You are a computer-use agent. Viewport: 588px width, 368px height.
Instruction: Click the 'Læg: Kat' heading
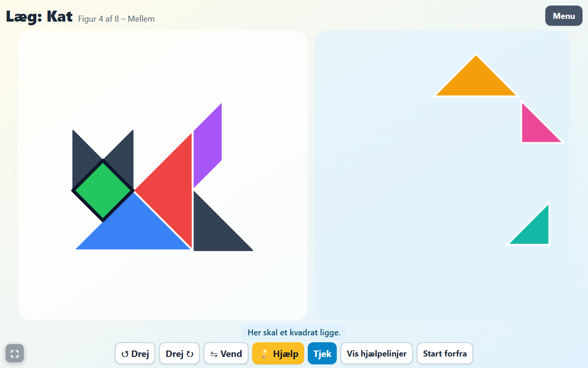(39, 17)
